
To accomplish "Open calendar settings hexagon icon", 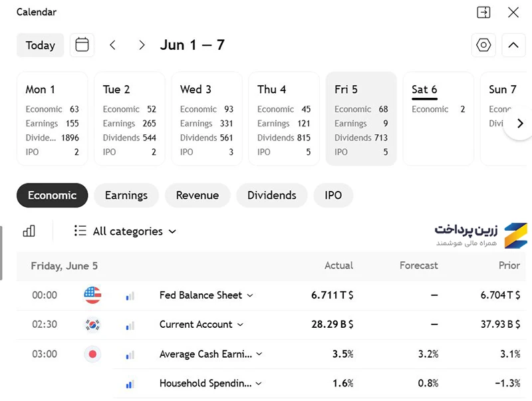I will (x=483, y=45).
